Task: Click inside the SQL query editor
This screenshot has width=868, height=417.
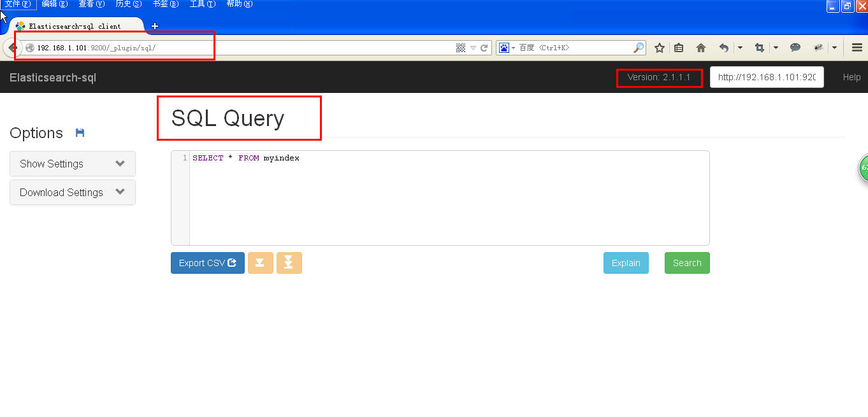Action: pos(449,198)
